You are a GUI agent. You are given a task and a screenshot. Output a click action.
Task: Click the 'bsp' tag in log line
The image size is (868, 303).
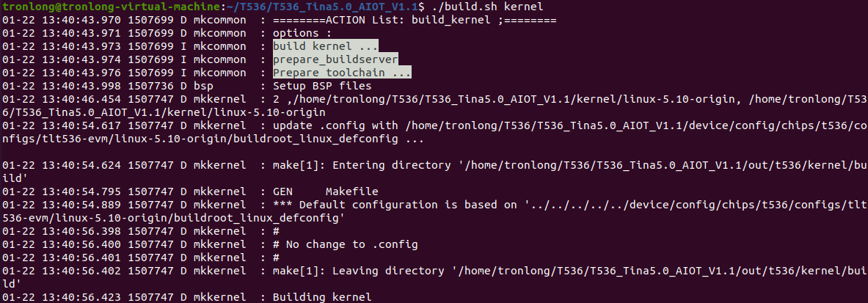(203, 86)
